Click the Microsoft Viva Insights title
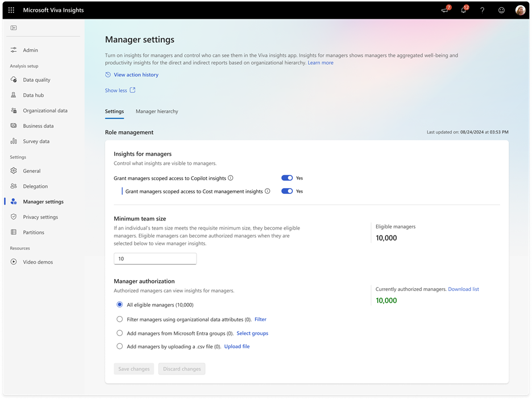 [53, 10]
